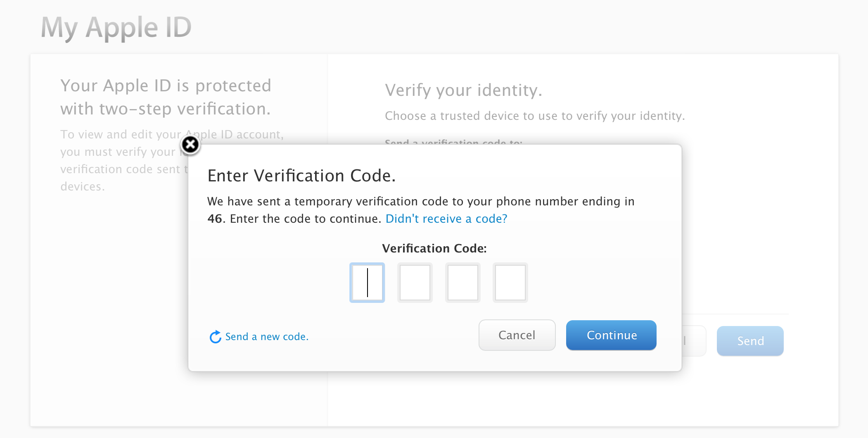Click the circular refresh arrow icon
868x438 pixels.
pyautogui.click(x=216, y=337)
